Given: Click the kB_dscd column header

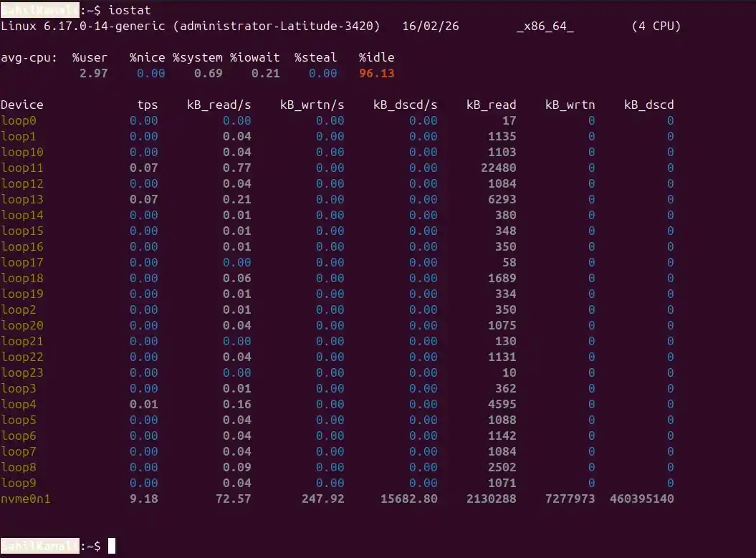Looking at the screenshot, I should pos(649,105).
